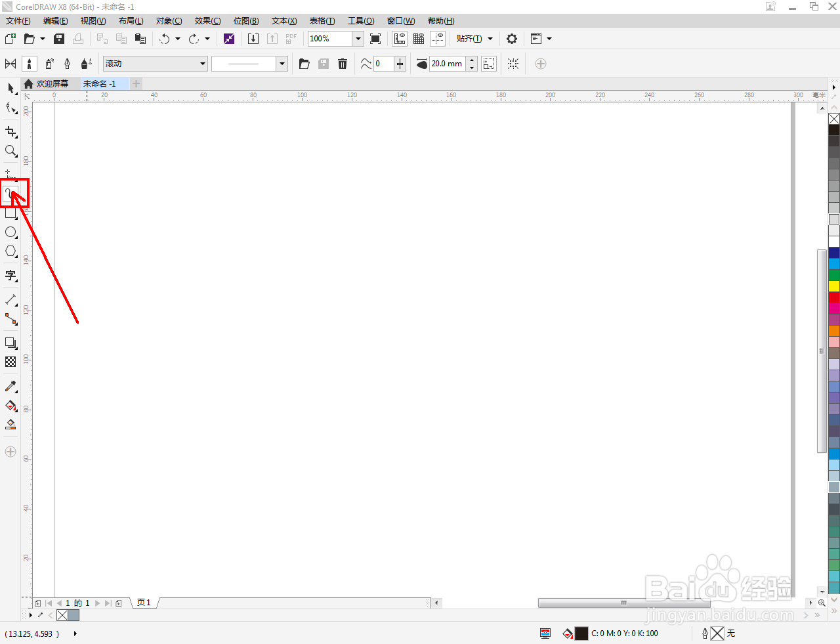Select the Color Eyedropper tool
Viewport: 840px width, 644px height.
point(10,387)
